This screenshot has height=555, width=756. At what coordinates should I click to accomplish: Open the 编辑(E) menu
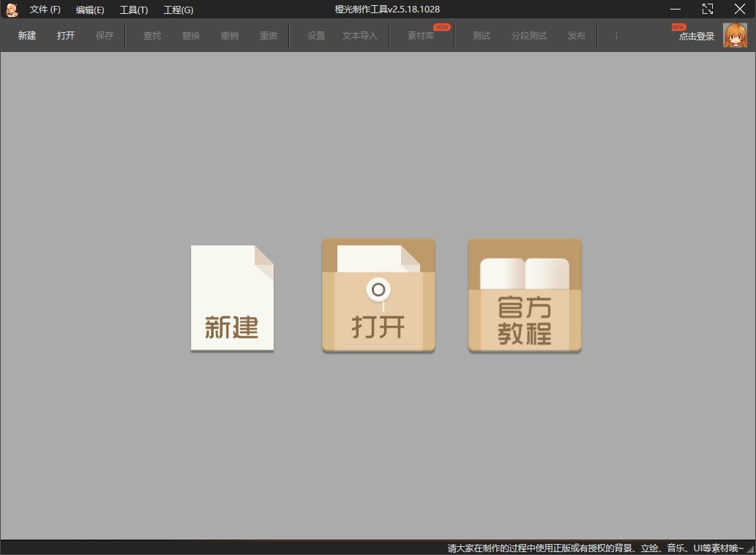pos(89,10)
